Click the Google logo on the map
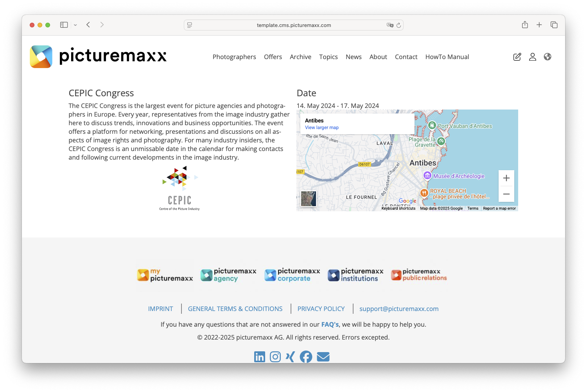587x392 pixels. (x=407, y=201)
